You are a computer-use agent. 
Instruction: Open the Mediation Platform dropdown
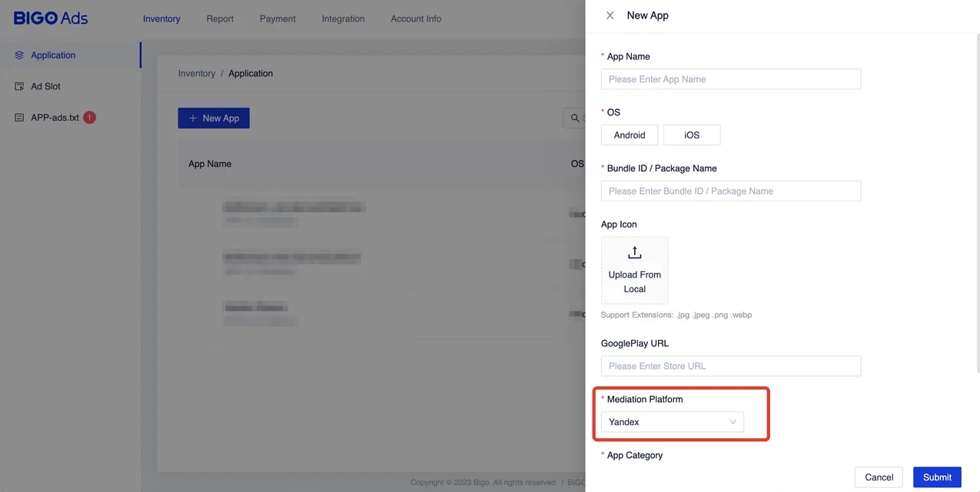[x=672, y=422]
